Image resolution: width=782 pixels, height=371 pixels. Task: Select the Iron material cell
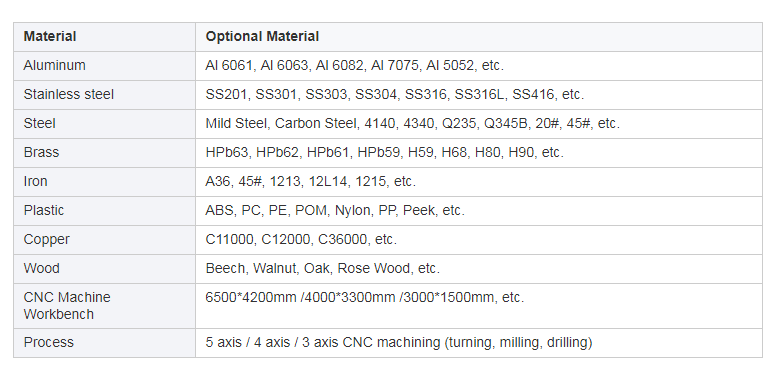pos(104,182)
